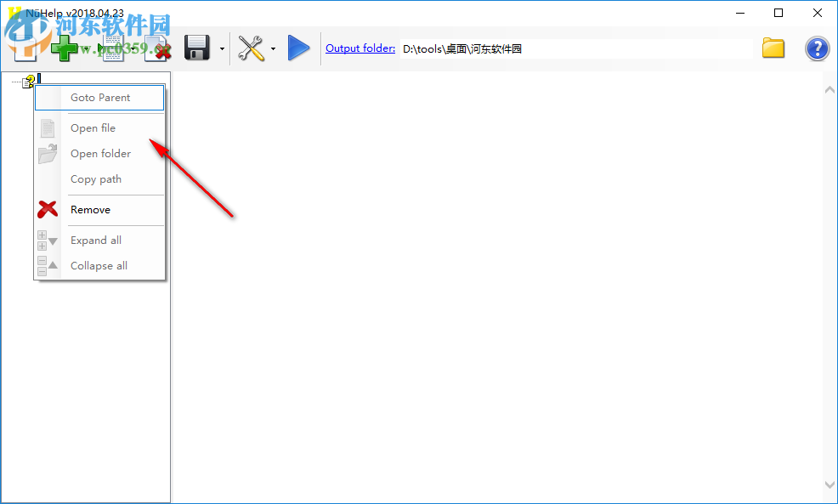Open the Output folder link
838x504 pixels.
coord(360,48)
